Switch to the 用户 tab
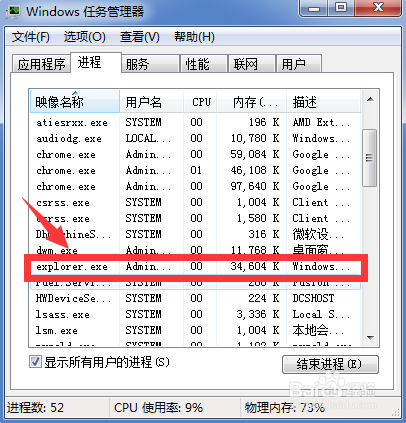The height and width of the screenshot is (423, 406). pyautogui.click(x=299, y=64)
